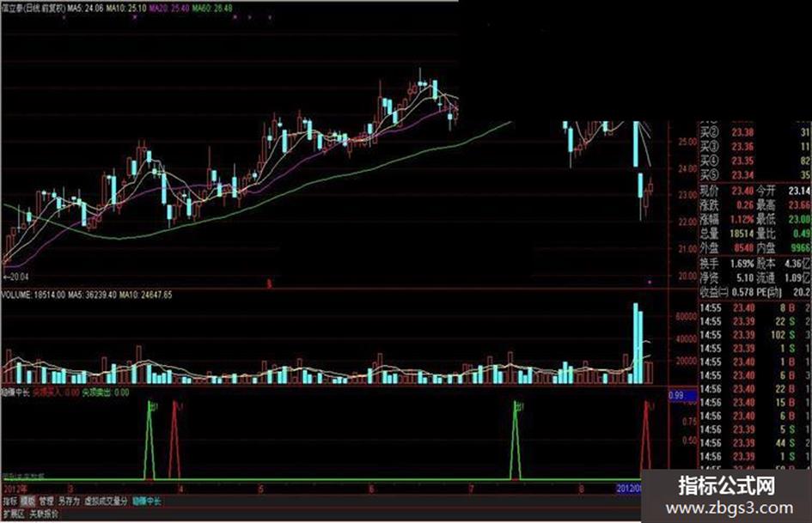Screen dimensions: 812x523
Task: Click the 买④ price 23.35 row
Action: pyautogui.click(x=755, y=161)
